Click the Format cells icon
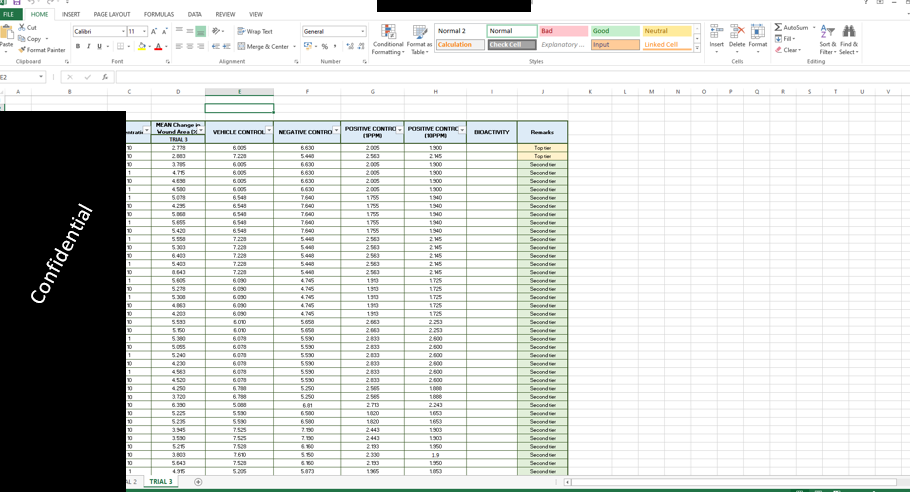 757,32
